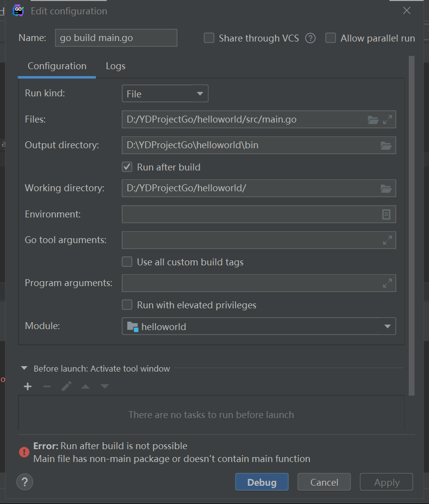Open dialog help question mark button
This screenshot has width=429, height=504.
[x=25, y=482]
